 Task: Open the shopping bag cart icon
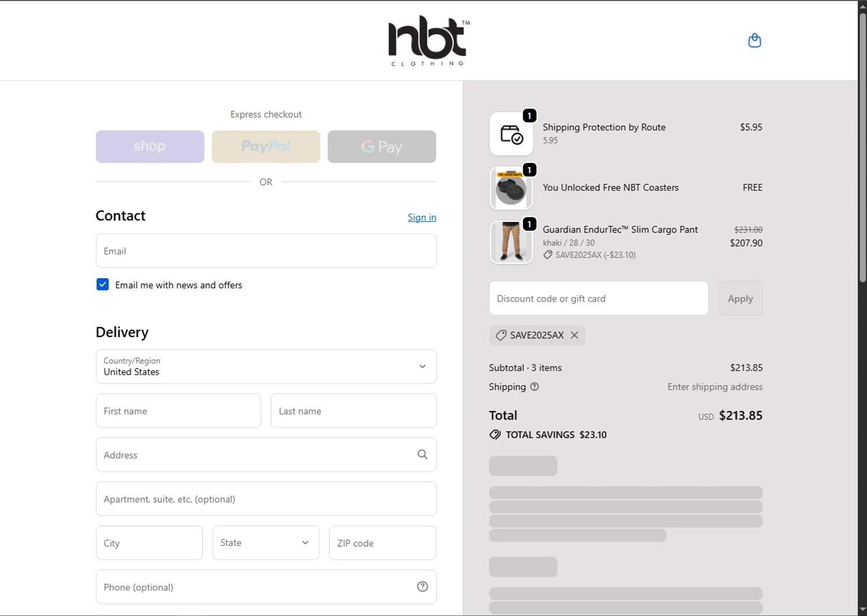pos(754,40)
